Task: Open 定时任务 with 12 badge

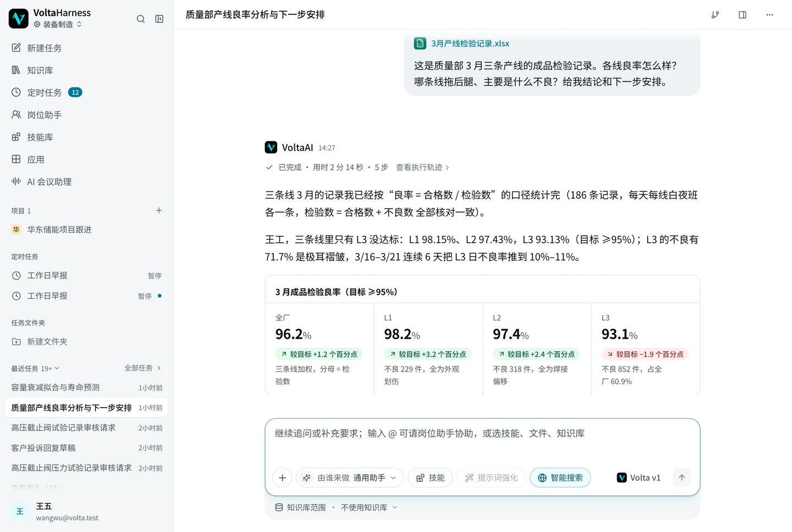Action: (86, 92)
